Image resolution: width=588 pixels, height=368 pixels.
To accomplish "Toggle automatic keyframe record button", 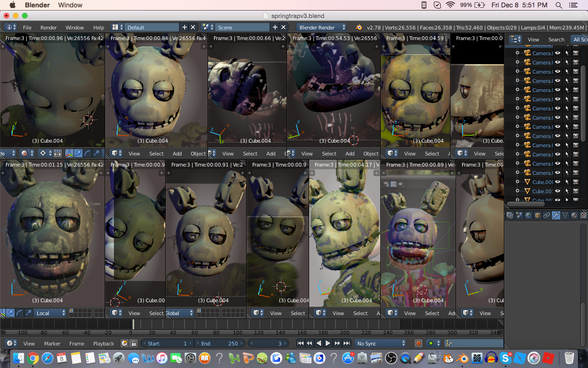I will (418, 343).
